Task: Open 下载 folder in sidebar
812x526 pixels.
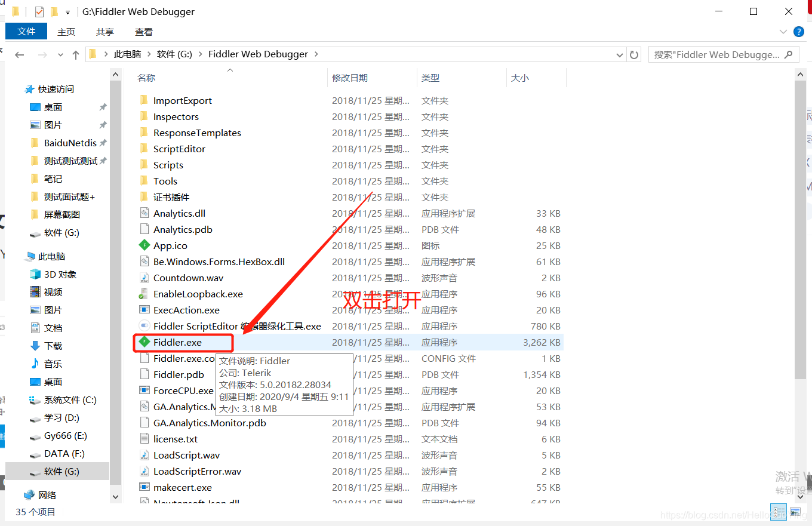Action: 53,346
